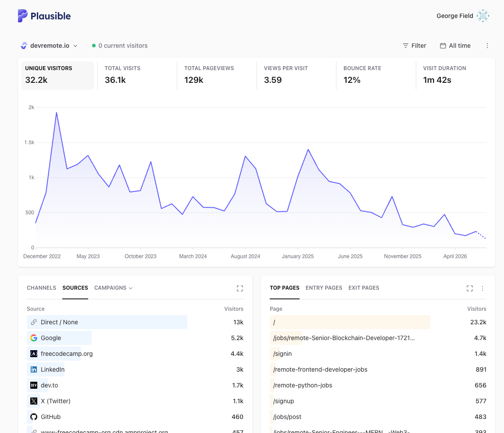Click the Google logo icon
This screenshot has height=433, width=504.
34,338
